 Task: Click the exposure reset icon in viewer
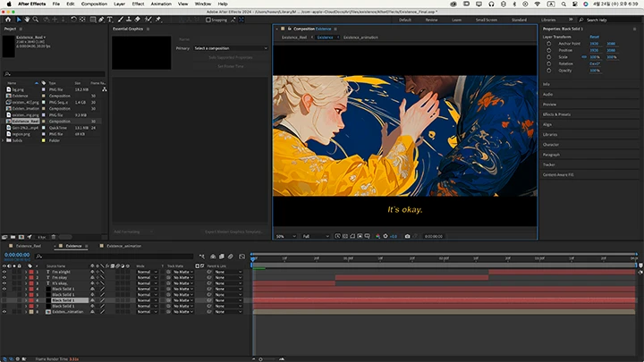point(386,236)
